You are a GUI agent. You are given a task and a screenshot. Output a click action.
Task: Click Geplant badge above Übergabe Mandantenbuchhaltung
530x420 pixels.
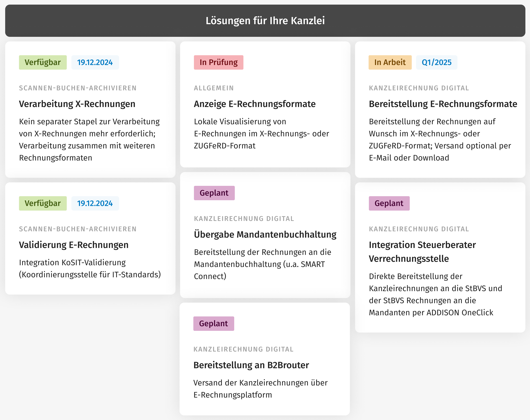point(214,193)
